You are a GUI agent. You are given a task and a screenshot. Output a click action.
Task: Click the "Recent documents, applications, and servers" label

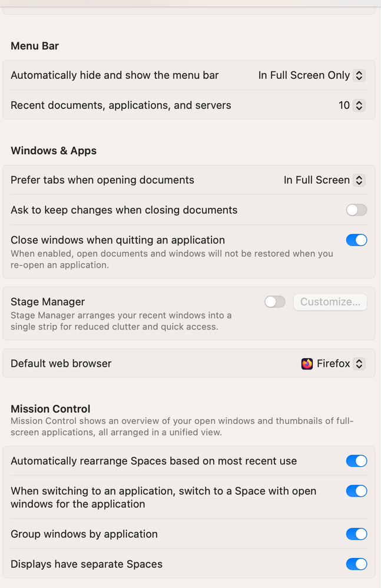click(x=121, y=105)
